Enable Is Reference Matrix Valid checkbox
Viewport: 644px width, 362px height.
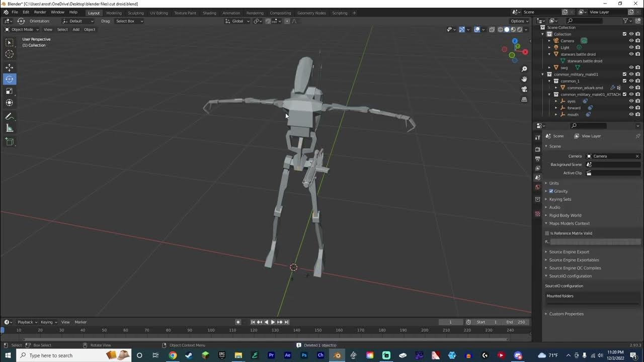coord(547,233)
